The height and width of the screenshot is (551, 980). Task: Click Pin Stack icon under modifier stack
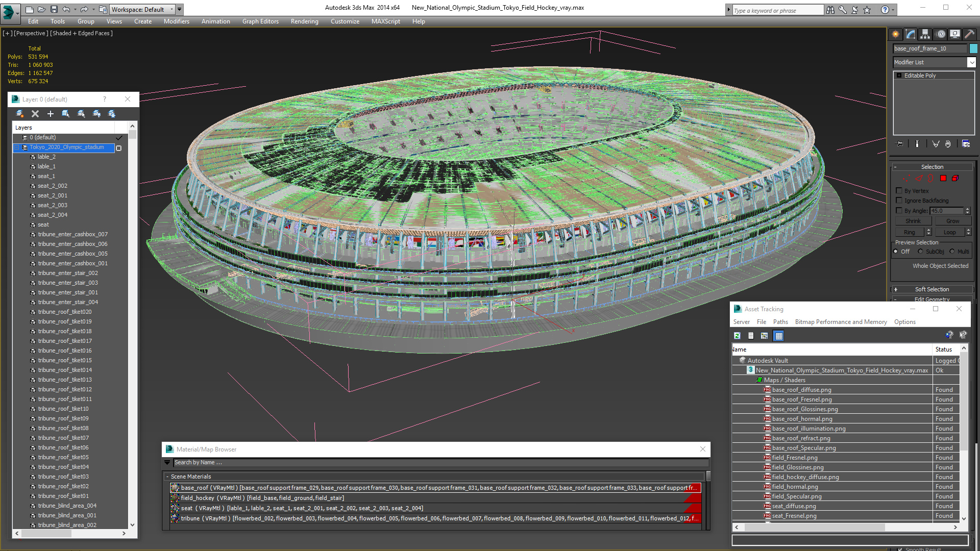click(900, 144)
